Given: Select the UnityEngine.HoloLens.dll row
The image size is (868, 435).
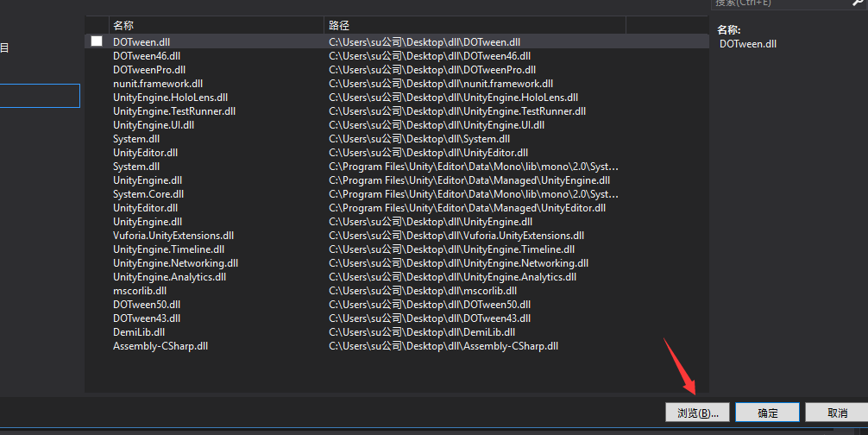Looking at the screenshot, I should click(x=397, y=98).
